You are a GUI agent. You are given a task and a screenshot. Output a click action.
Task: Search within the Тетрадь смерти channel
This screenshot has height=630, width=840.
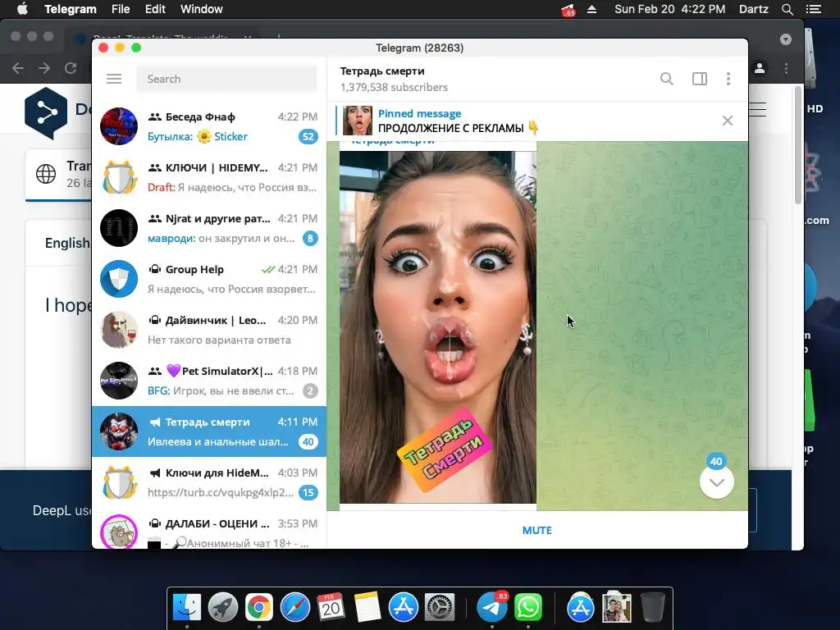(x=666, y=79)
